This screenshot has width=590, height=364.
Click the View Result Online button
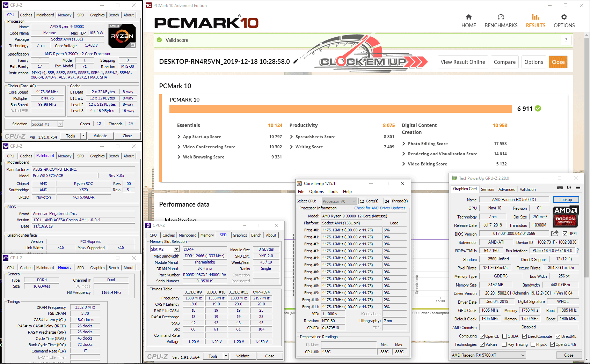click(x=462, y=62)
